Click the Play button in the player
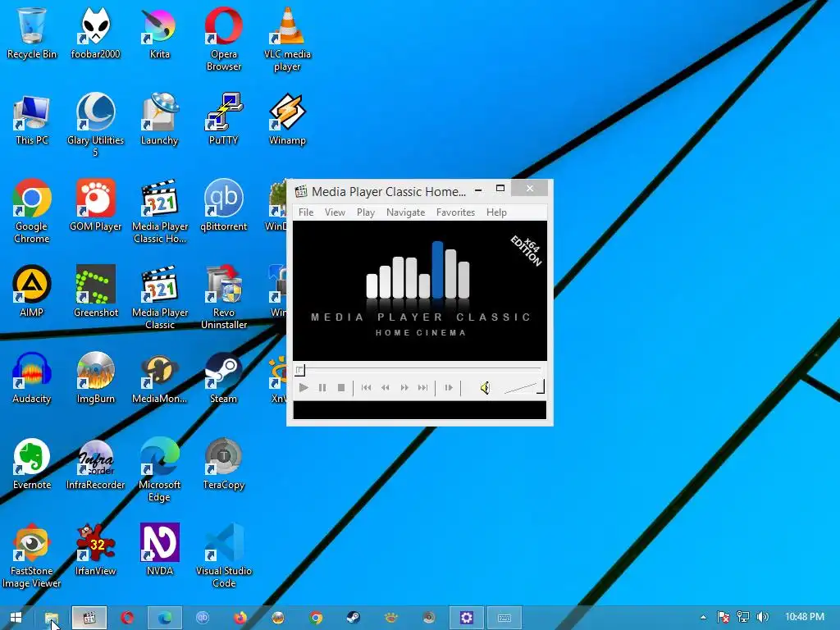The width and height of the screenshot is (840, 630). pyautogui.click(x=304, y=387)
